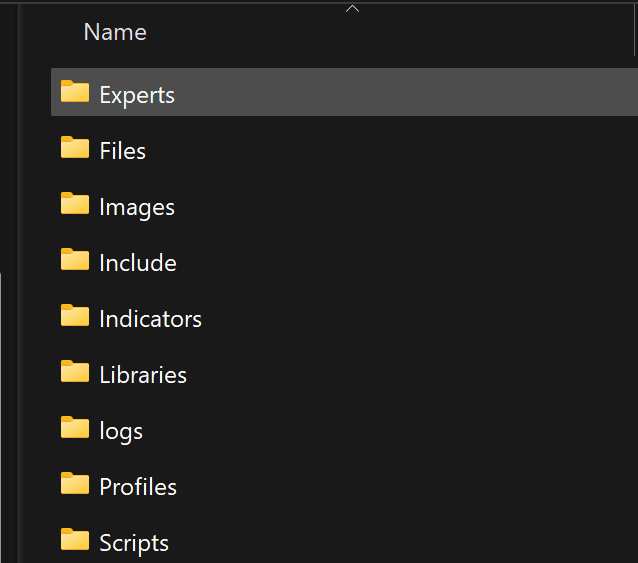Select the Profiles folder name
This screenshot has width=638, height=563.
point(138,487)
